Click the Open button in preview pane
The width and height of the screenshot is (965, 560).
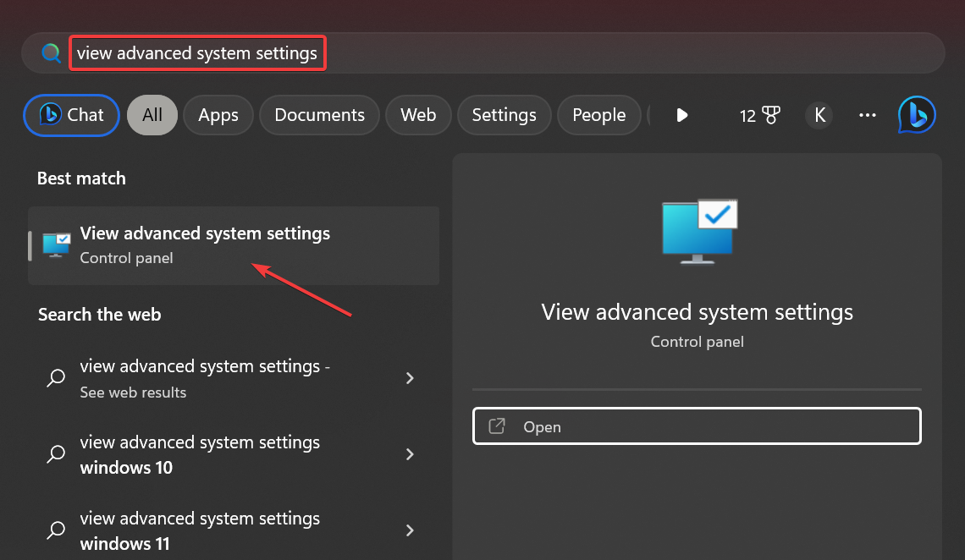[697, 426]
